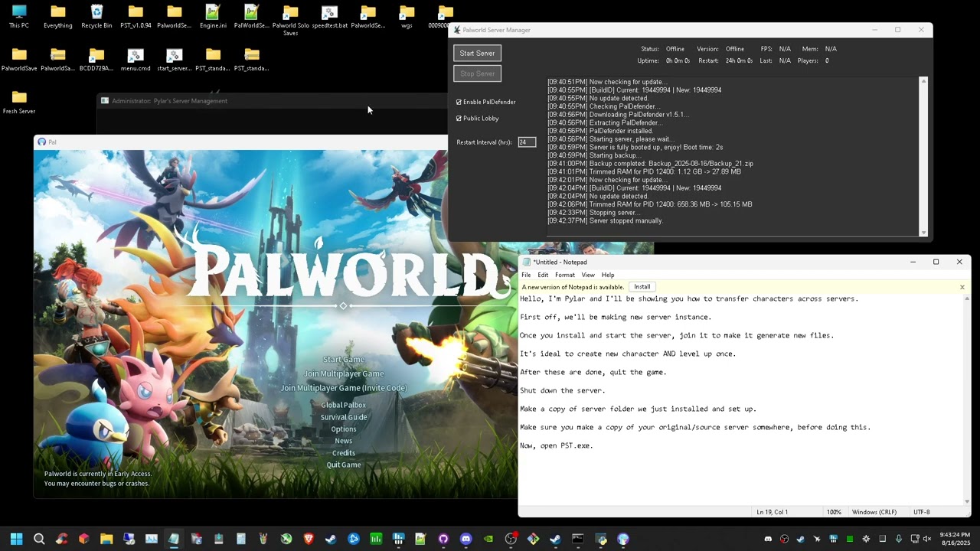Open Notepad File menu
This screenshot has height=551, width=980.
(x=526, y=275)
